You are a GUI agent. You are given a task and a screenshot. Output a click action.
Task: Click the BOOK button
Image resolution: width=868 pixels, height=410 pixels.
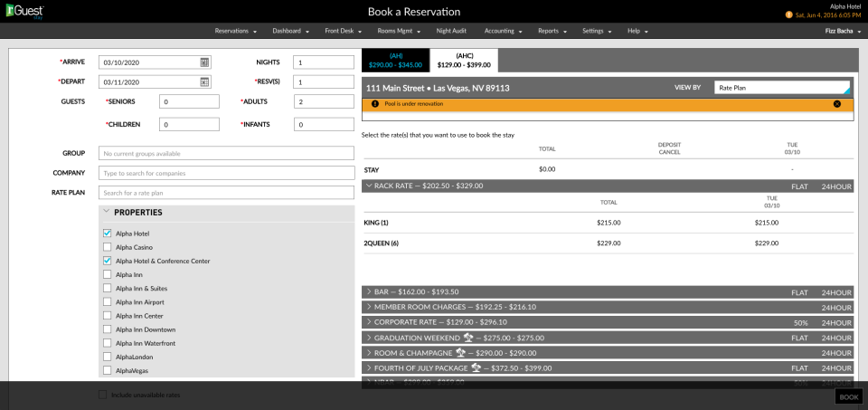849,396
